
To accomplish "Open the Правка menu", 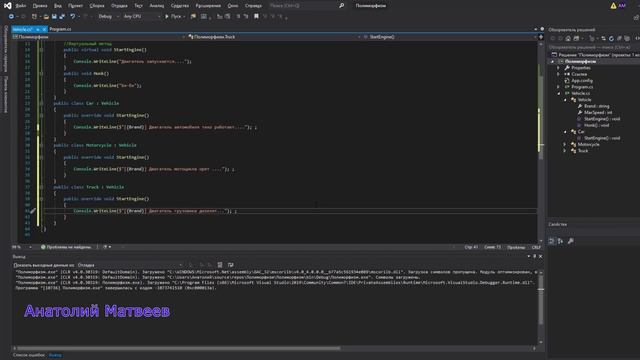I will click(40, 6).
